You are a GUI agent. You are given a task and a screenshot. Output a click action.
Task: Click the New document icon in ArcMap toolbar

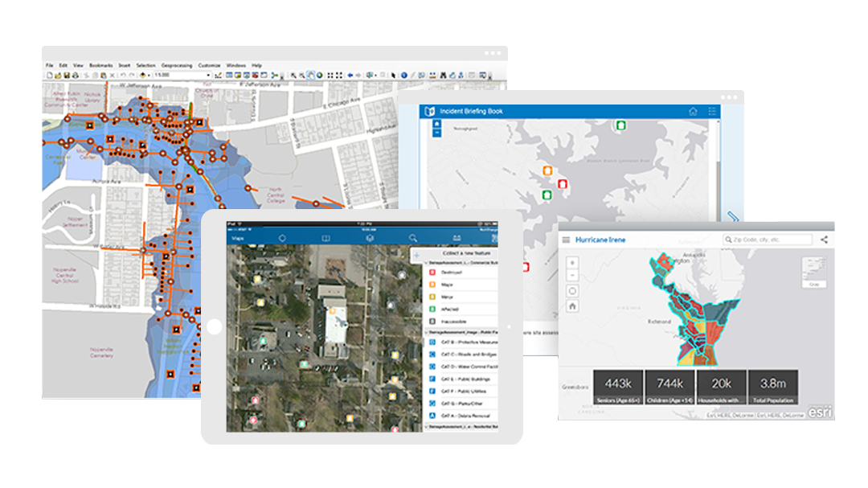tap(50, 76)
